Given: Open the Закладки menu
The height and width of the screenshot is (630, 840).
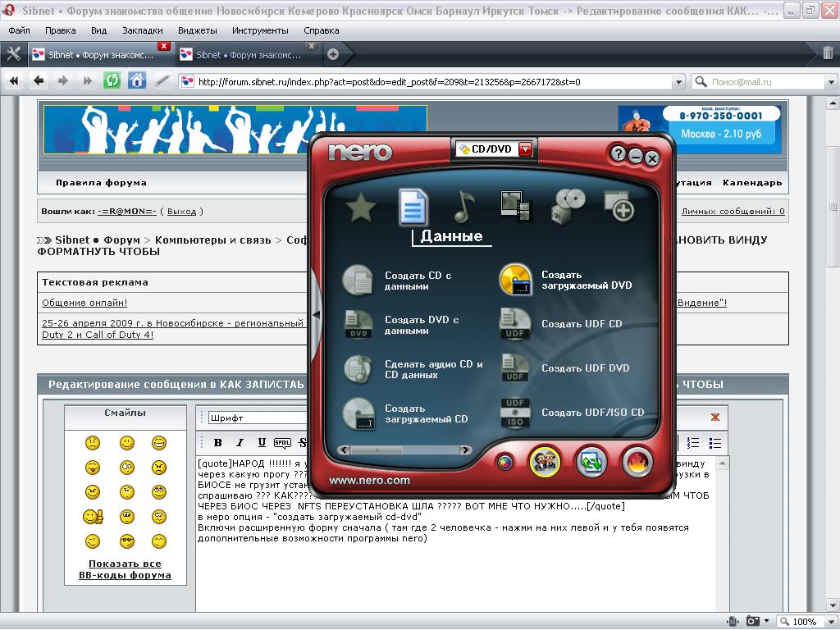Looking at the screenshot, I should click(x=143, y=30).
